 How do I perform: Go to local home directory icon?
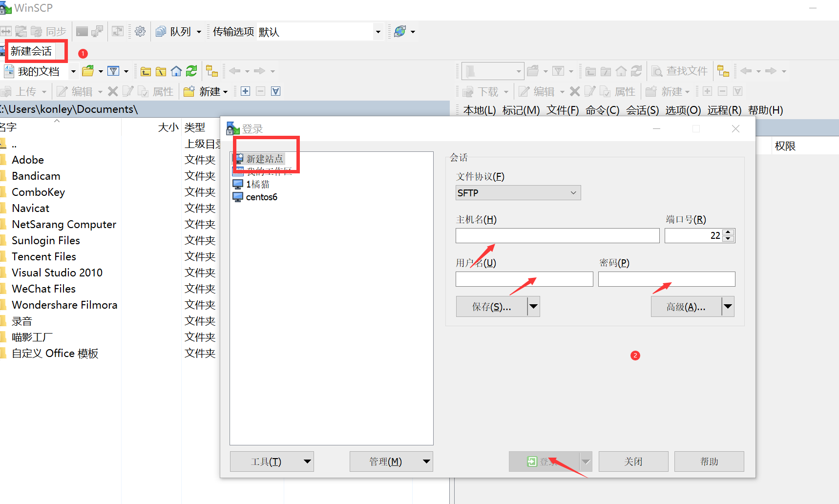coord(176,71)
